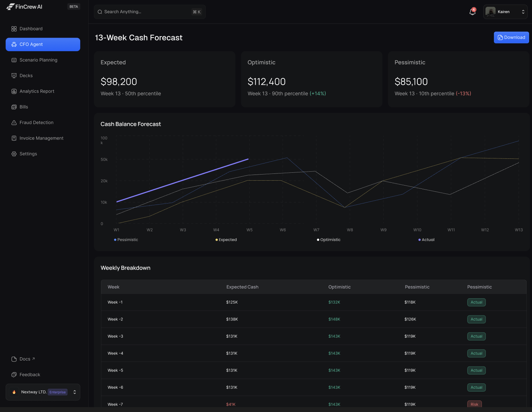Viewport: 532px width, 412px height.
Task: Click the red $41K expected value
Action: (x=231, y=404)
